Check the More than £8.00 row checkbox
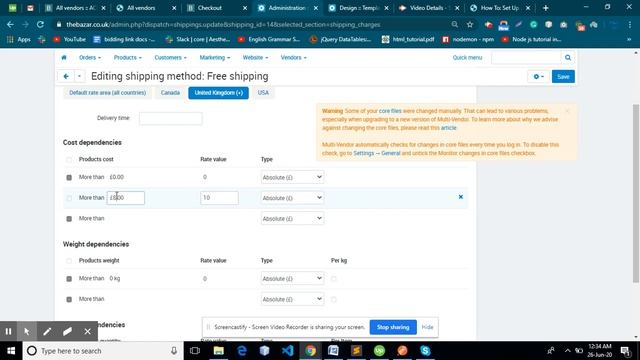Viewport: 640px width, 360px height. point(69,198)
